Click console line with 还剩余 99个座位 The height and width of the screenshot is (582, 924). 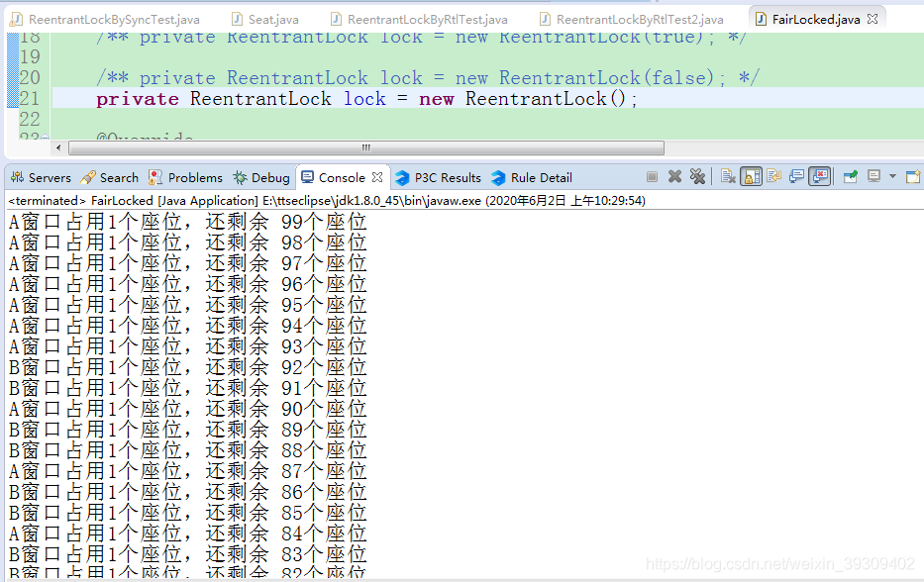pyautogui.click(x=188, y=222)
